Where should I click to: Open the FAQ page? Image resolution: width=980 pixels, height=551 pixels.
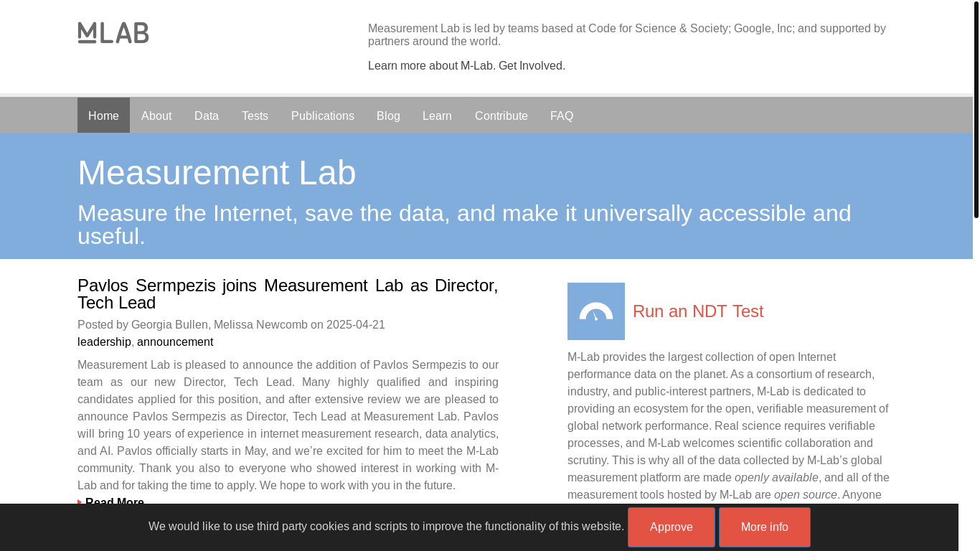562,116
